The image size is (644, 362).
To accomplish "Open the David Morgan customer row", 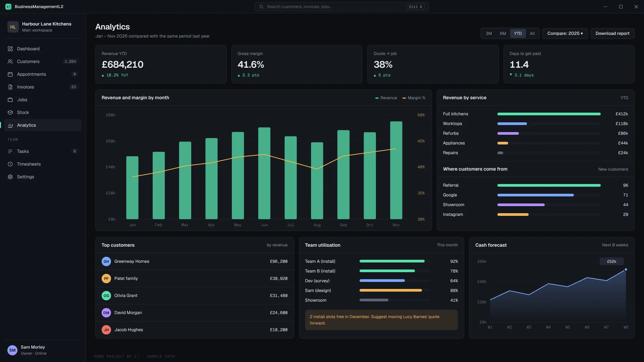I will pos(195,313).
